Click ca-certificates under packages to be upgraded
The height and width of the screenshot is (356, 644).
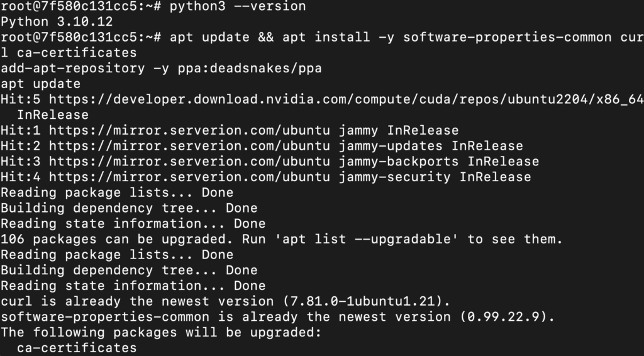tap(77, 348)
